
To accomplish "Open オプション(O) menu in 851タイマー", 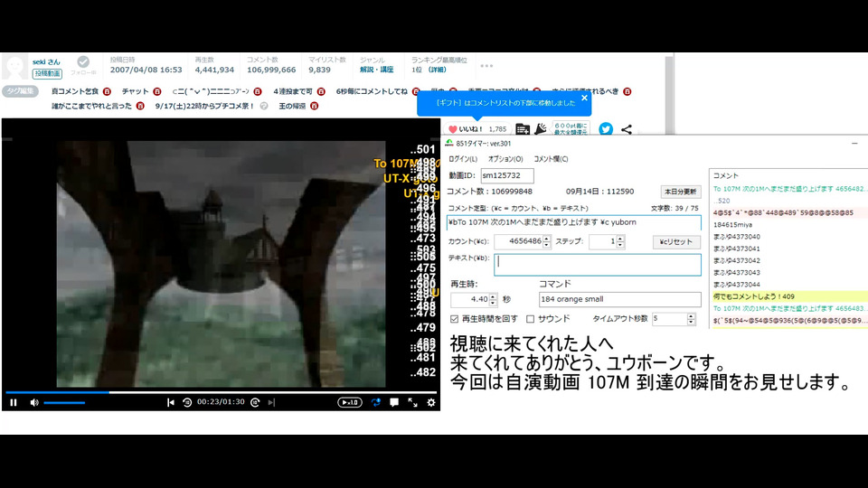I will click(505, 159).
